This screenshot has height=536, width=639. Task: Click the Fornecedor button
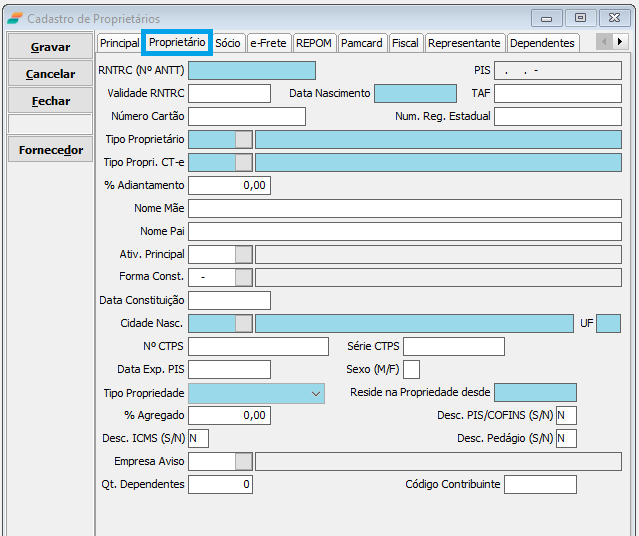51,150
